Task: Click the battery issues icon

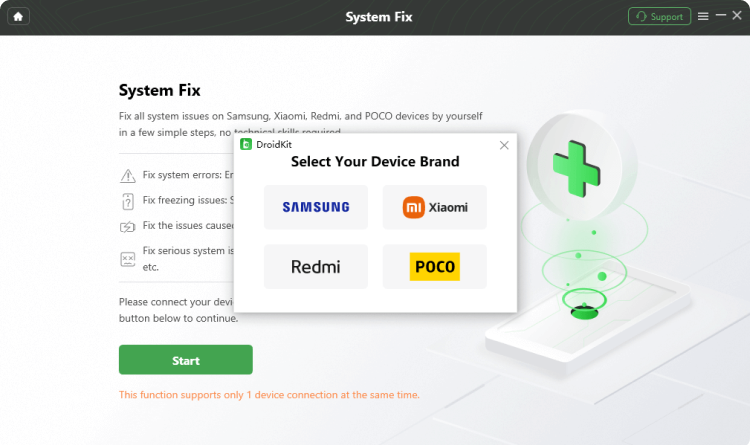Action: 128,227
